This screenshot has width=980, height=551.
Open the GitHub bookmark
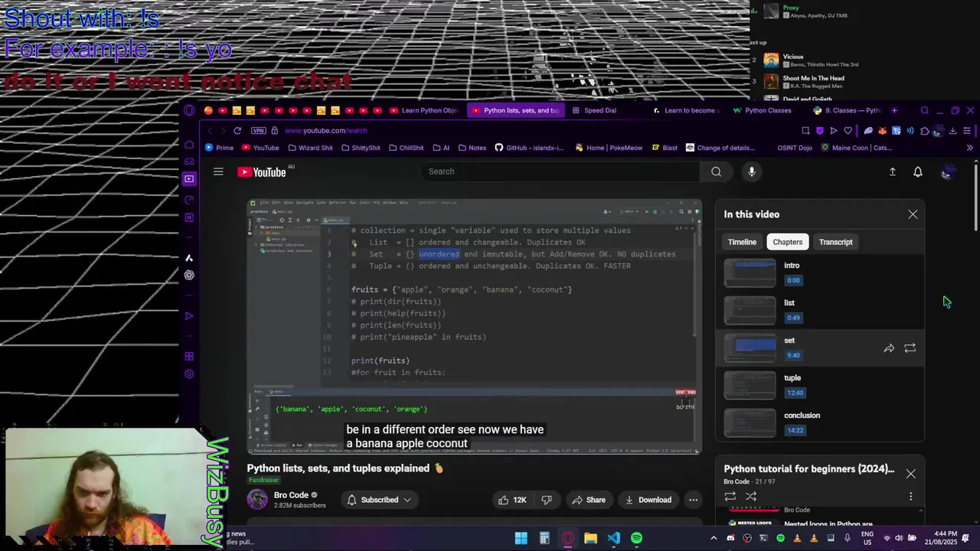pyautogui.click(x=528, y=148)
